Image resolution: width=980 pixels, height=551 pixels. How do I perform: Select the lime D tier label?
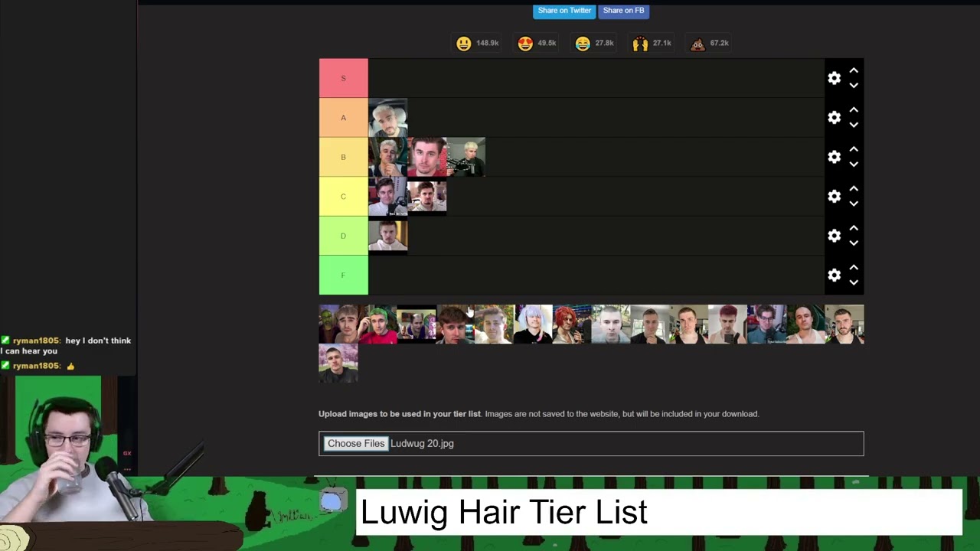point(343,236)
